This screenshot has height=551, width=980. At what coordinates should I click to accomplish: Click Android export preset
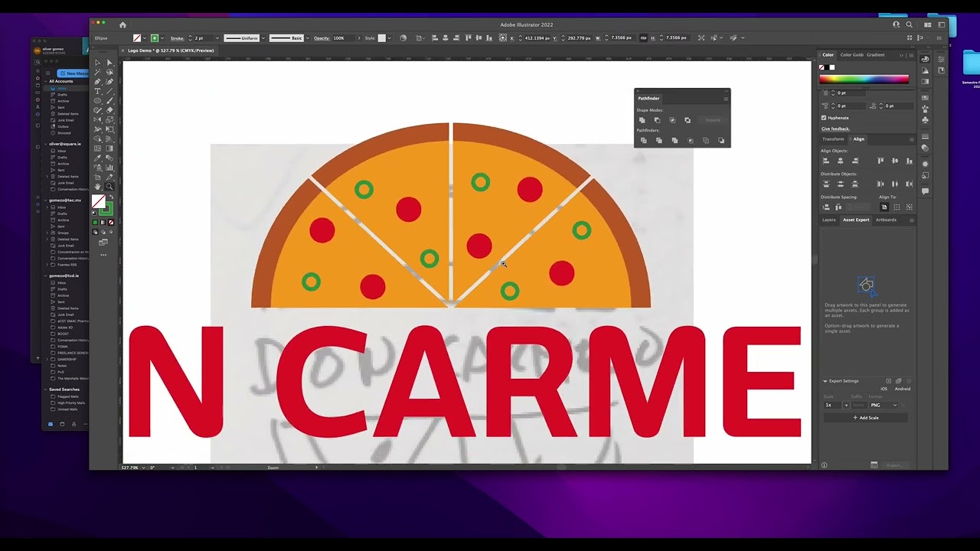point(903,389)
